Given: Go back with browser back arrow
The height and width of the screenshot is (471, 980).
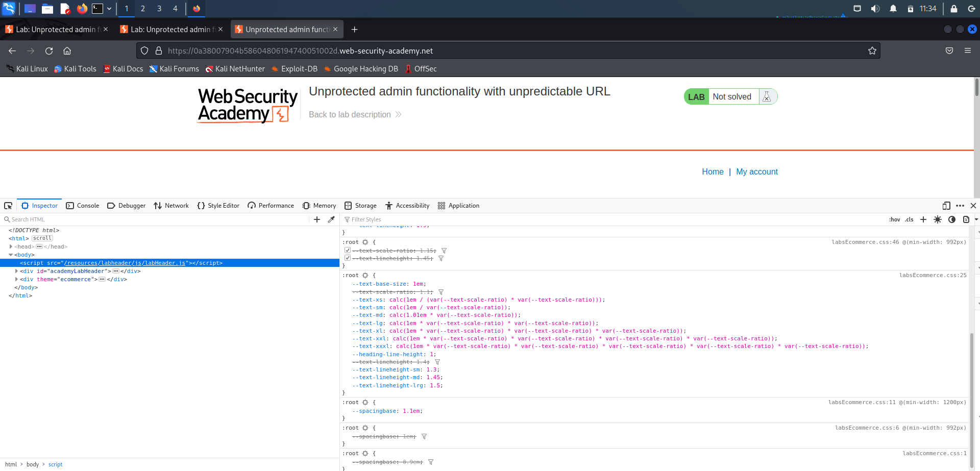Looking at the screenshot, I should 12,51.
